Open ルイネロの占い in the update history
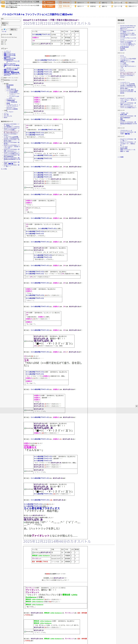Viewport: 138px width, 644px height. pos(124,65)
